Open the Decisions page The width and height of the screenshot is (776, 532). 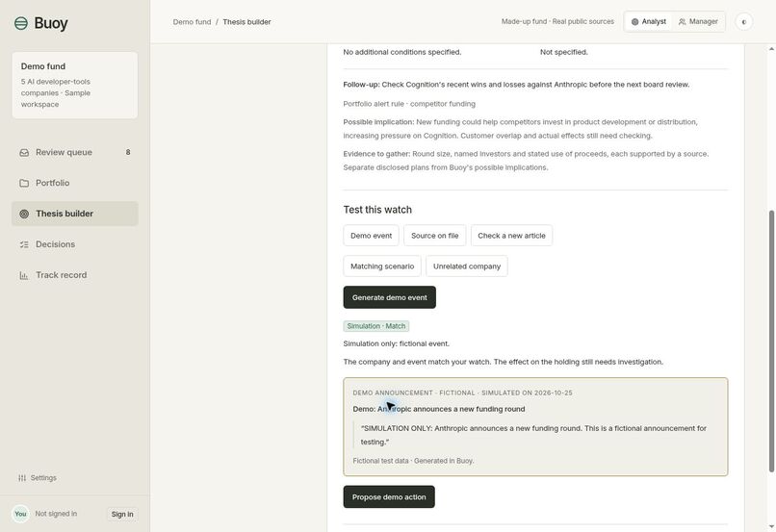click(x=75, y=244)
